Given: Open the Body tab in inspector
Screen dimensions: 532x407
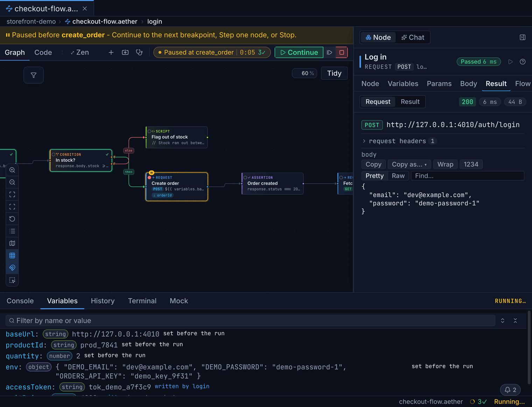Looking at the screenshot, I should point(468,84).
